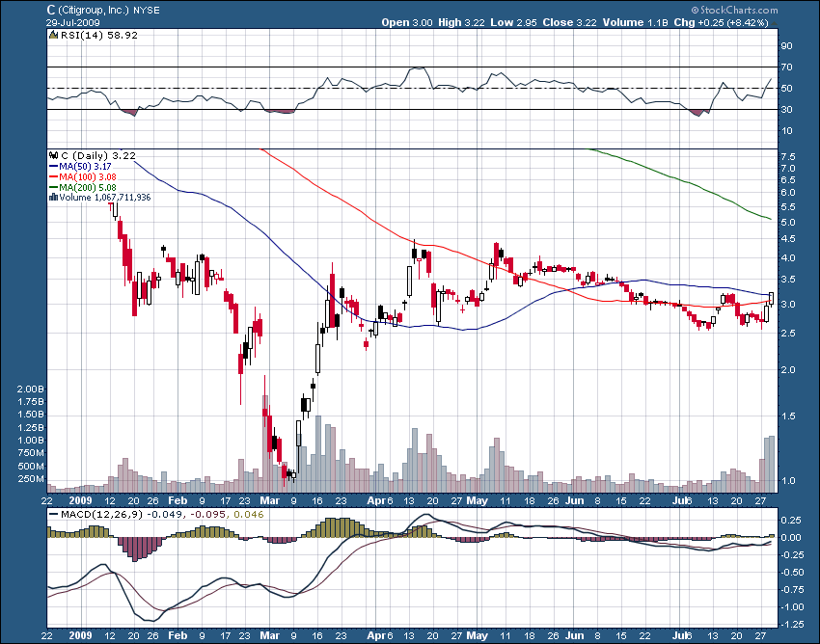Click the May label below the volume bars

[477, 500]
